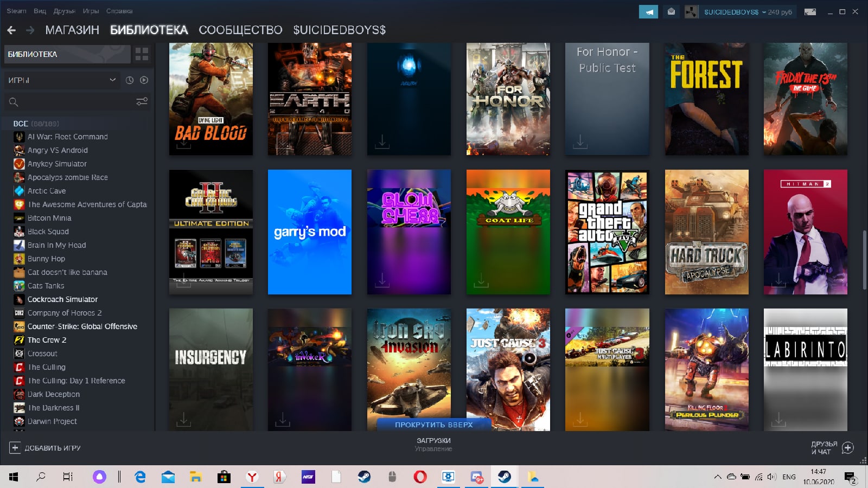868x488 pixels.
Task: Select Darwin Project in list
Action: (x=52, y=421)
